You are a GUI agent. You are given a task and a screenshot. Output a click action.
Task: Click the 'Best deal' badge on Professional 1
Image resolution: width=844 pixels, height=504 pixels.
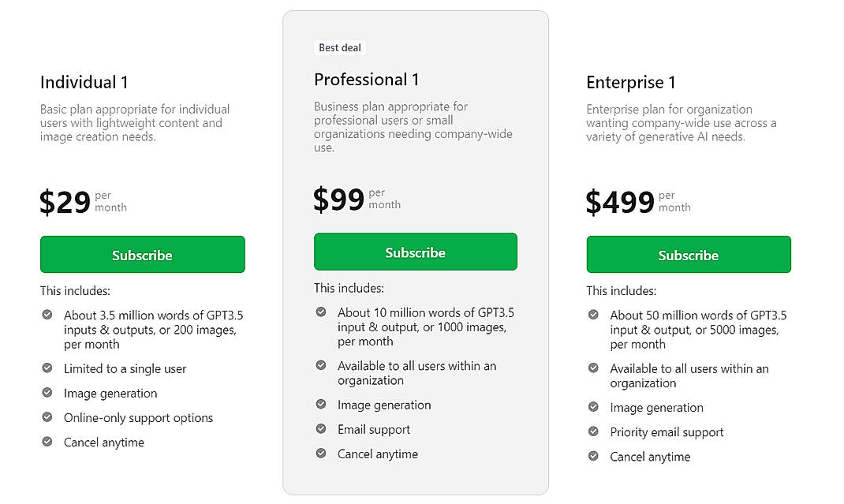click(340, 47)
